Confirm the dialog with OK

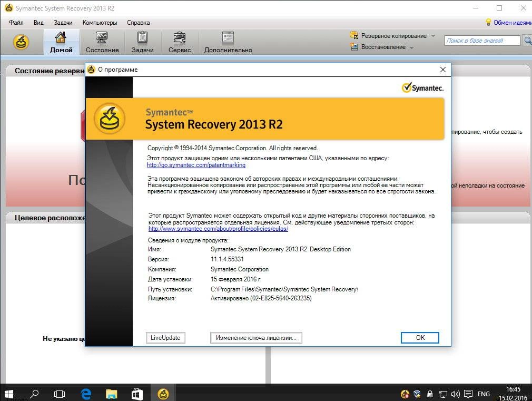click(x=420, y=338)
